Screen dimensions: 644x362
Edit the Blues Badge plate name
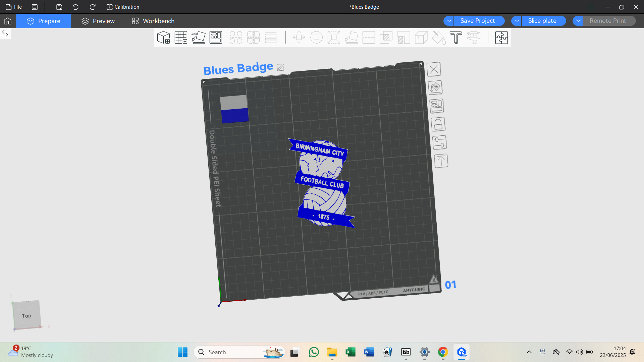click(x=280, y=67)
